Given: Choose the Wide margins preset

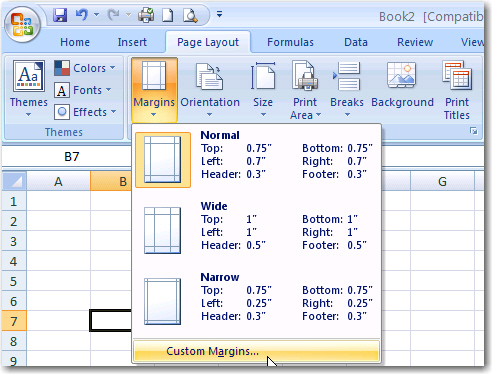Looking at the screenshot, I should 257,230.
